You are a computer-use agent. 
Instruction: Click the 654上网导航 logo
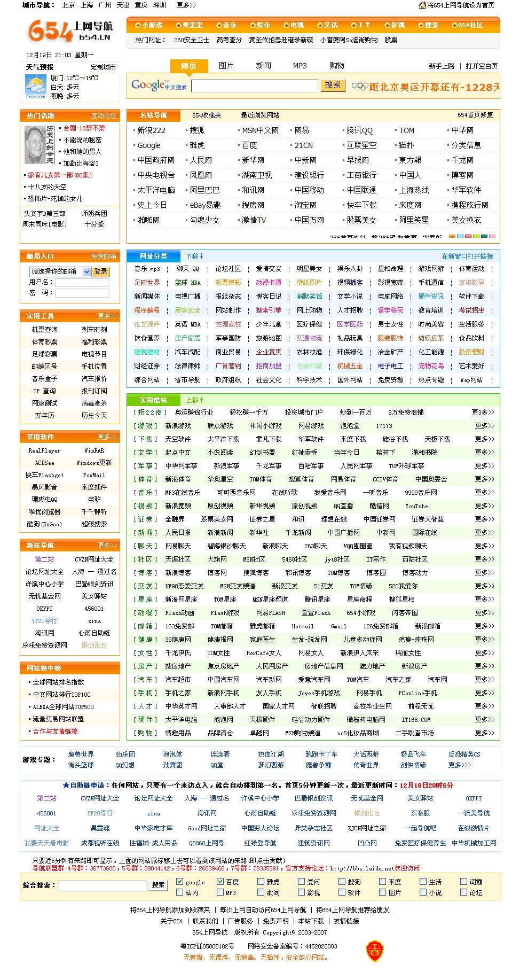[70, 30]
